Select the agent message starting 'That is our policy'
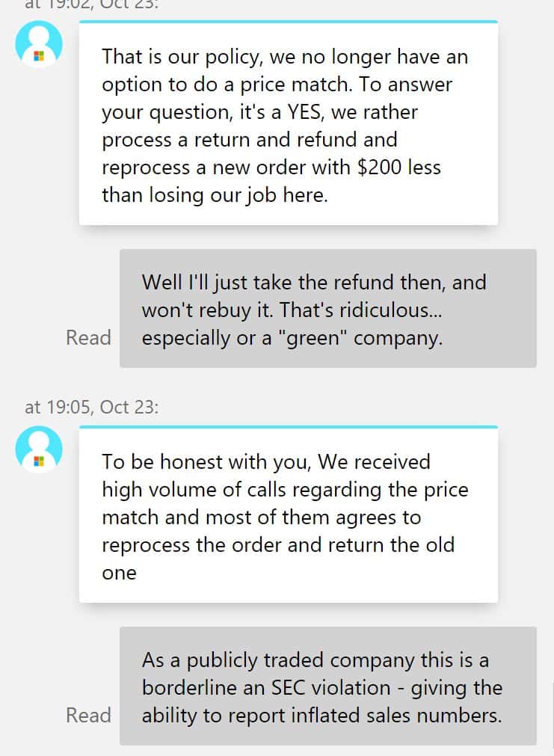This screenshot has height=756, width=554. click(289, 123)
